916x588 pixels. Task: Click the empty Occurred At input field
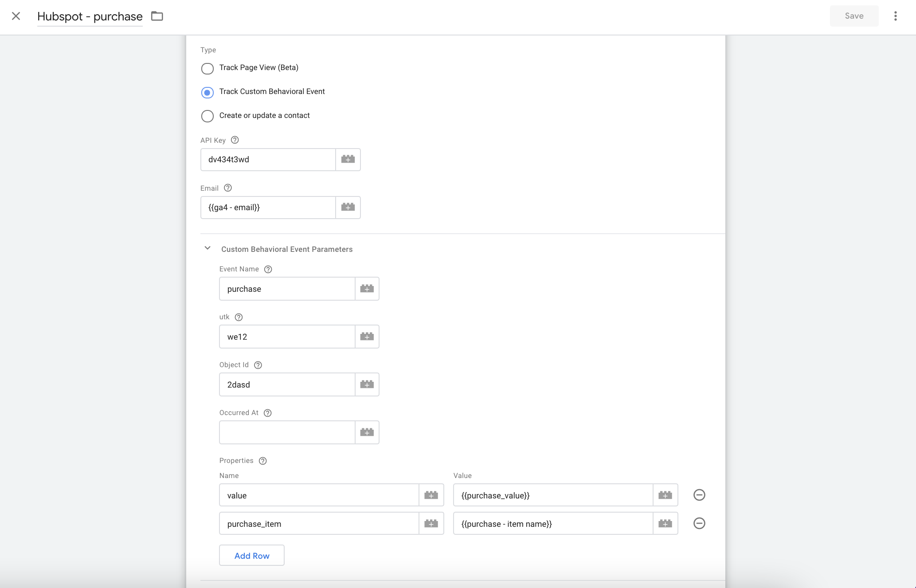287,433
